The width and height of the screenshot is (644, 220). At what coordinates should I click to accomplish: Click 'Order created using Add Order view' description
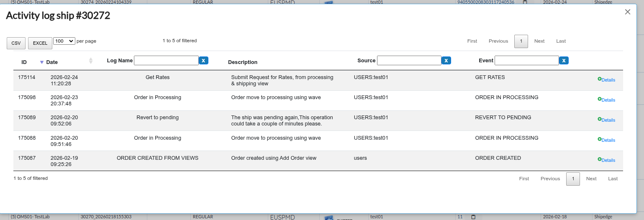coord(274,158)
